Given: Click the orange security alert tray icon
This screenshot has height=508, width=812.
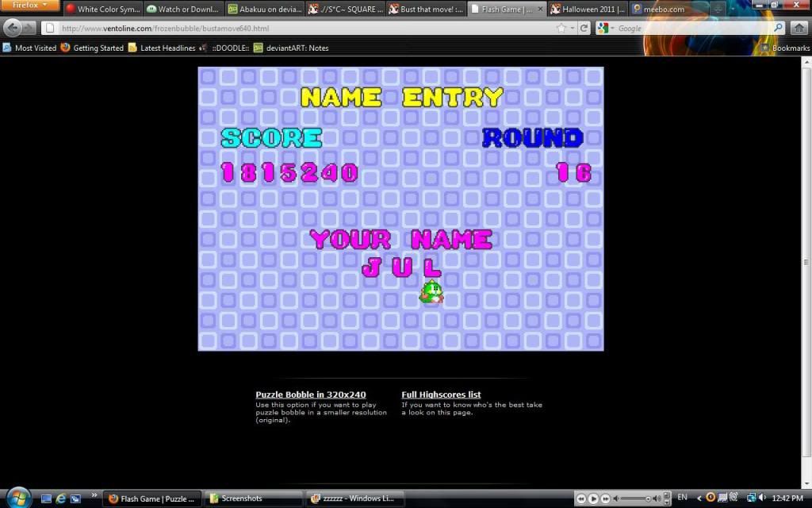Looking at the screenshot, I should click(x=710, y=497).
